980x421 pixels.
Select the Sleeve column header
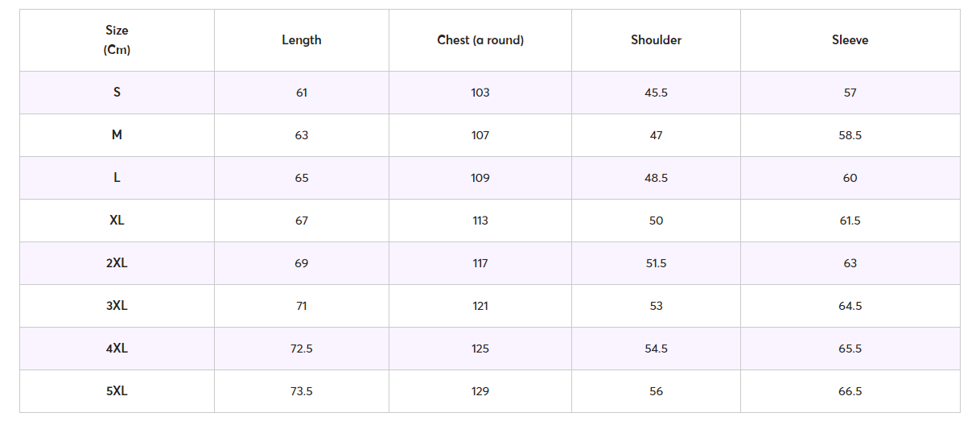[850, 39]
